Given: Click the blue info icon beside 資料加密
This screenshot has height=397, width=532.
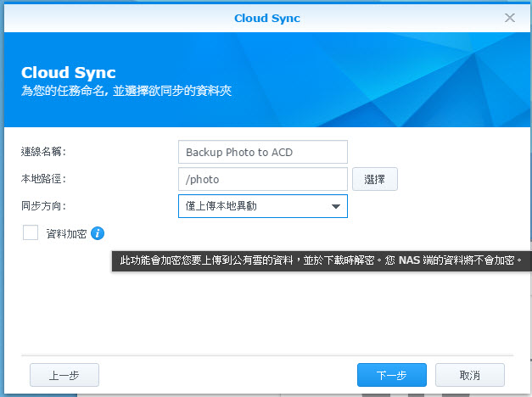Looking at the screenshot, I should click(98, 233).
